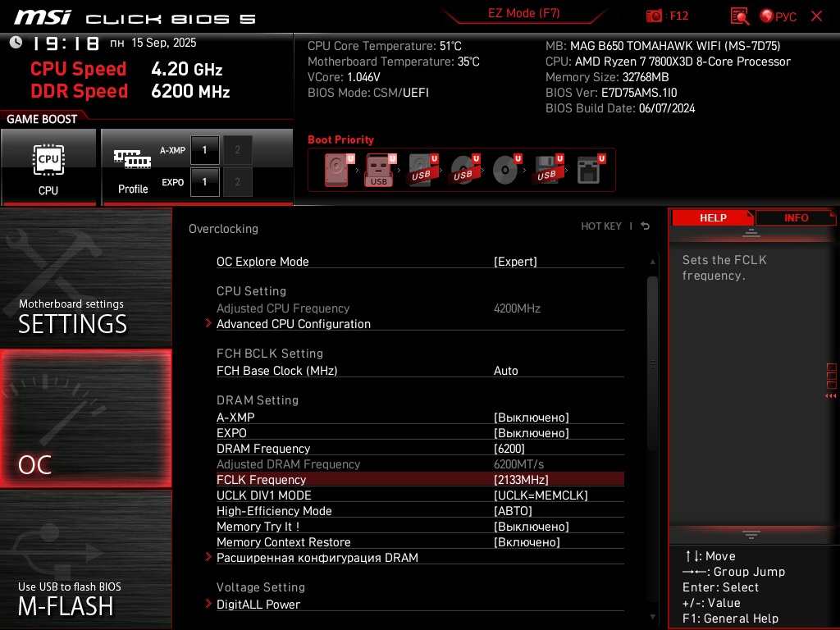
Task: Click the scrollbar down arrow in settings list
Action: click(652, 617)
